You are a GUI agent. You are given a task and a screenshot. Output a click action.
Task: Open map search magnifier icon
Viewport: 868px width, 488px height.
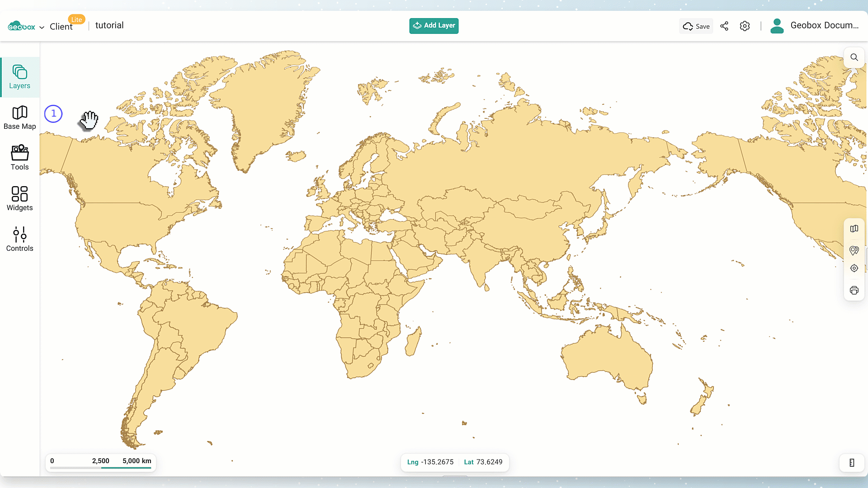(854, 57)
